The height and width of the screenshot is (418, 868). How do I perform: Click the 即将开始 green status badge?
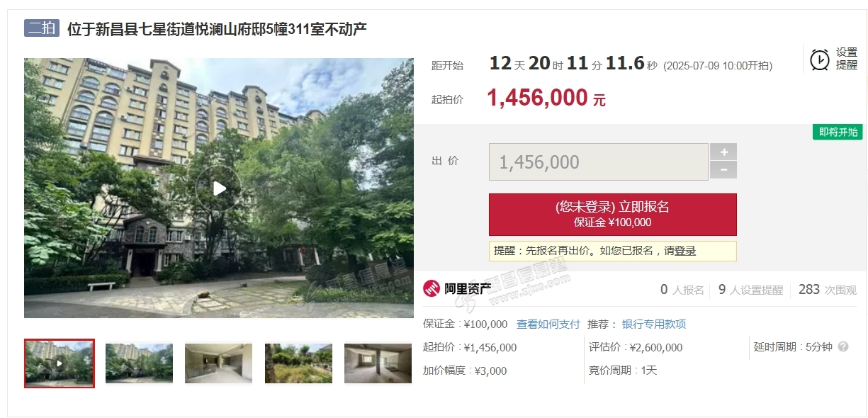click(838, 132)
